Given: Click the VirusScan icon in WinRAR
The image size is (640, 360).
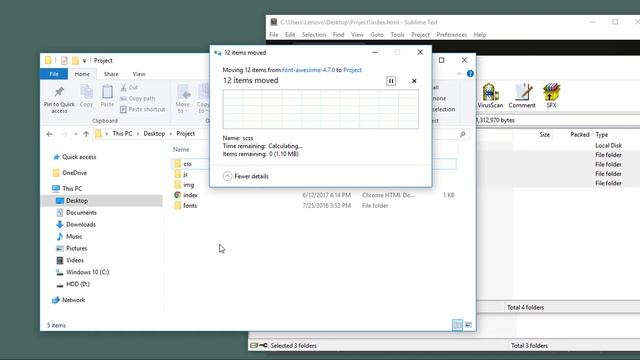Looking at the screenshot, I should 490,96.
